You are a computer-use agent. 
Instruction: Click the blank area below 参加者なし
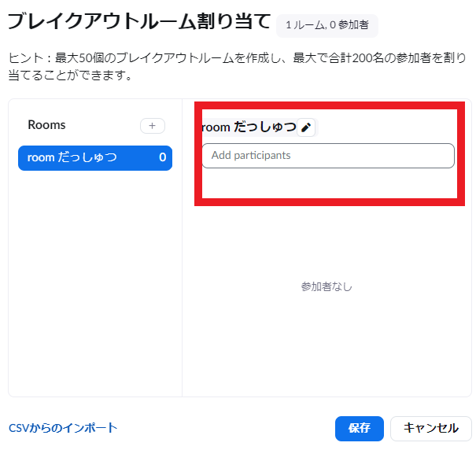[x=327, y=346]
